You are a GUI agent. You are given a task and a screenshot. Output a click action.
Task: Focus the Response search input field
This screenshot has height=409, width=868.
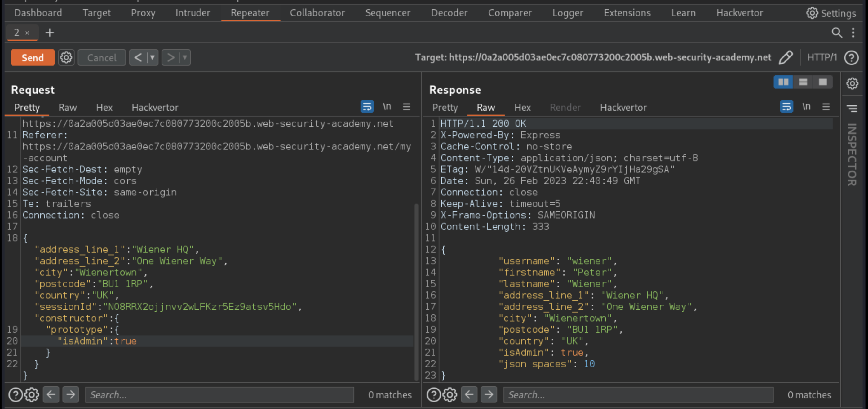(638, 394)
